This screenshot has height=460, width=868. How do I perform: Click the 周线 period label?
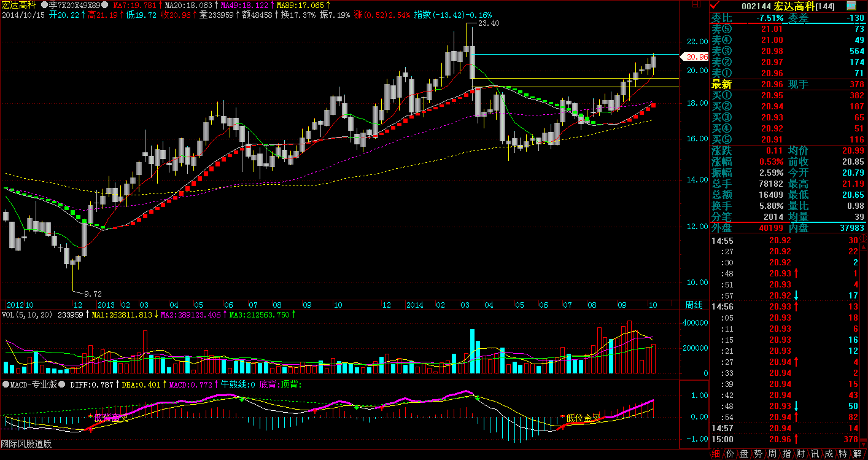pos(694,305)
